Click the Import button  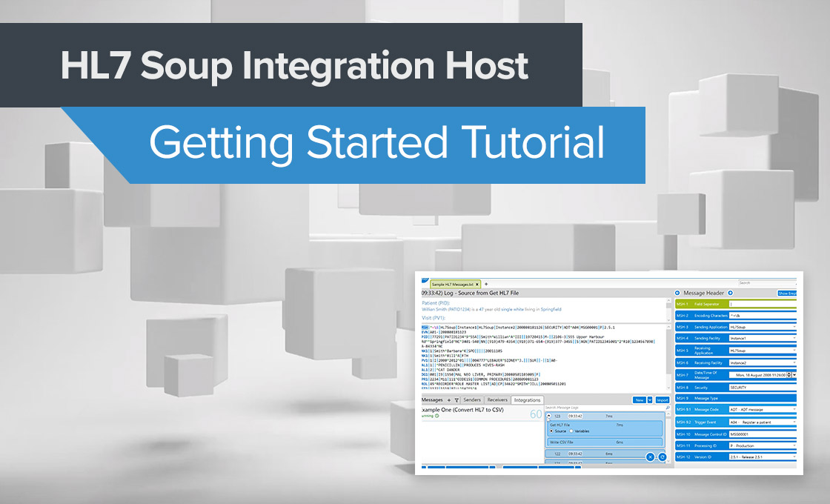[x=663, y=400]
